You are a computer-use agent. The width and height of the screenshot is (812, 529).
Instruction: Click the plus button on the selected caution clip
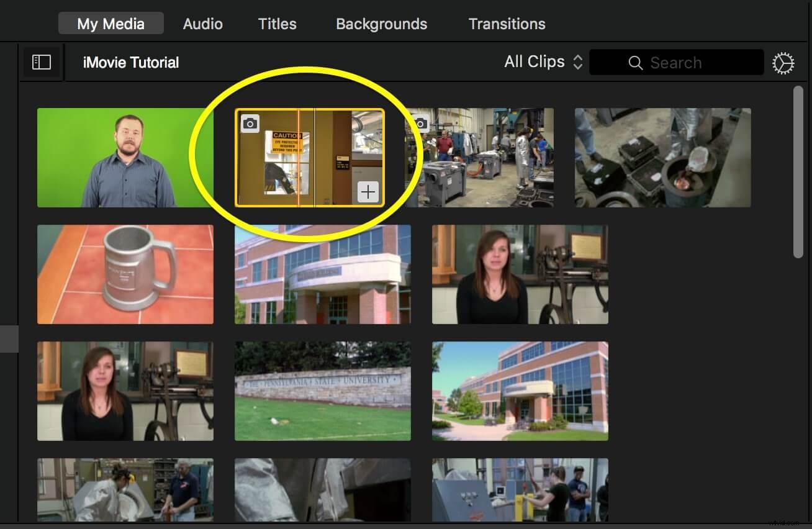coord(368,191)
